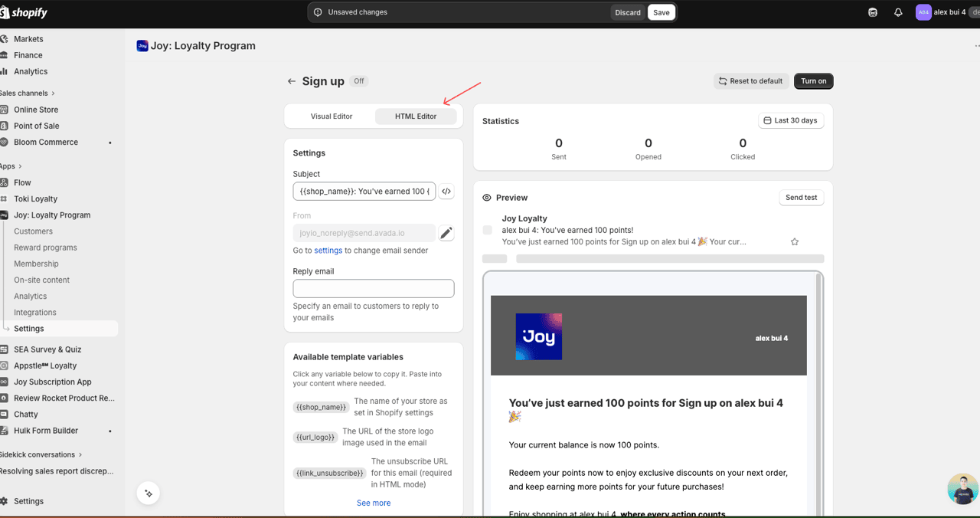
Task: Insert variable with the subject code icon
Action: click(x=446, y=191)
